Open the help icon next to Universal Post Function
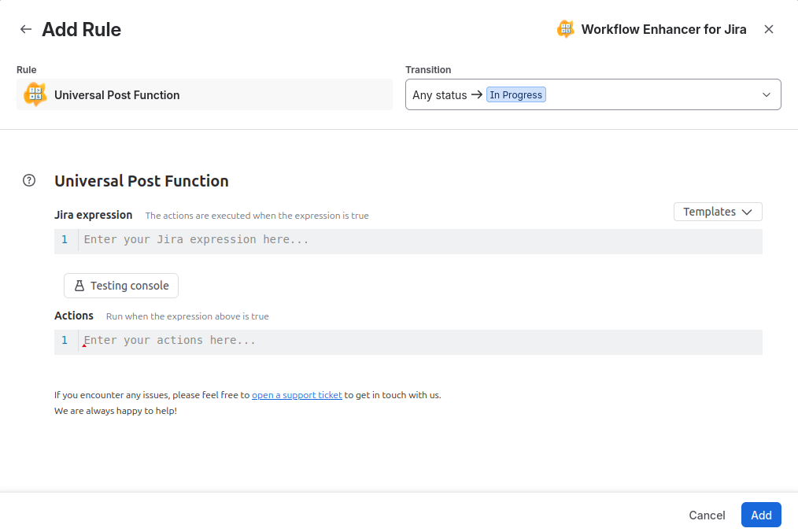The height and width of the screenshot is (532, 798). [29, 180]
